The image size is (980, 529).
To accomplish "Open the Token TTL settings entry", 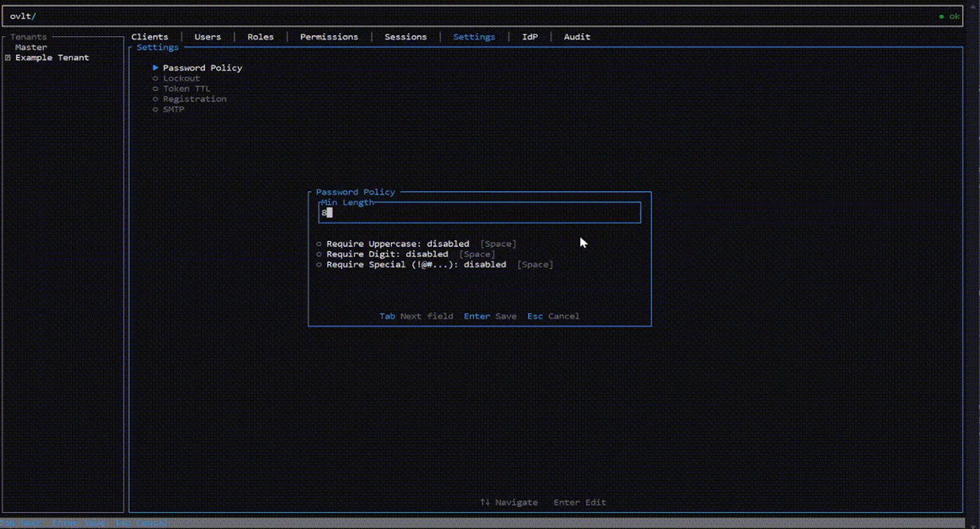I will 187,89.
